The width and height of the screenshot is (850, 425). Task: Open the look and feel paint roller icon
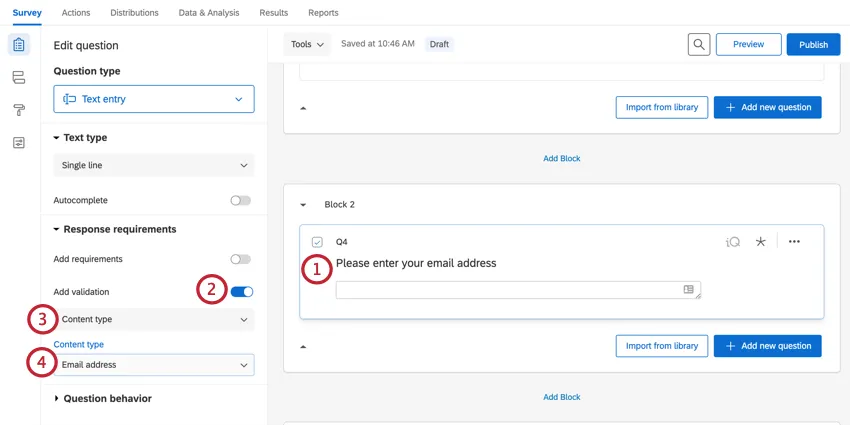pos(18,110)
